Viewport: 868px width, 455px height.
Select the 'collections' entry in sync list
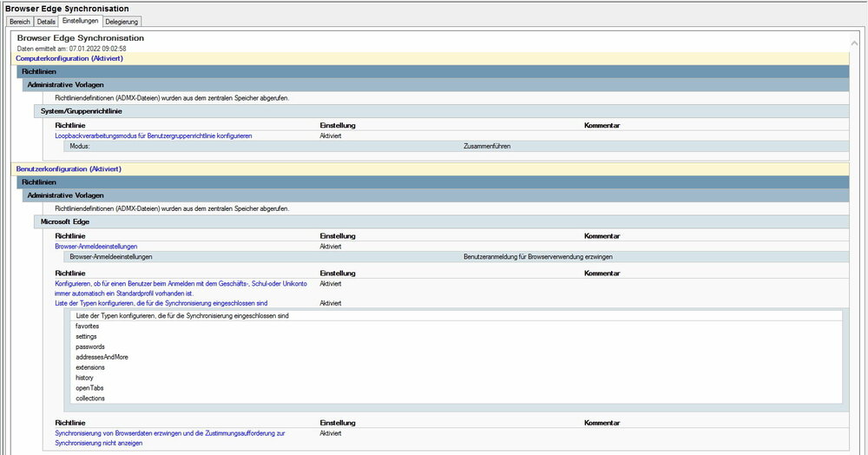point(90,399)
